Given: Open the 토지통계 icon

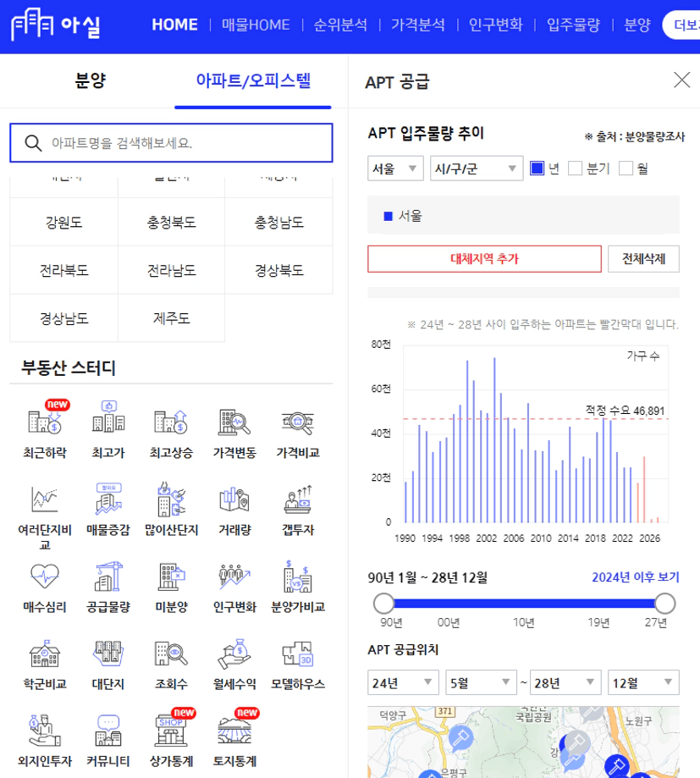Looking at the screenshot, I should (x=235, y=730).
